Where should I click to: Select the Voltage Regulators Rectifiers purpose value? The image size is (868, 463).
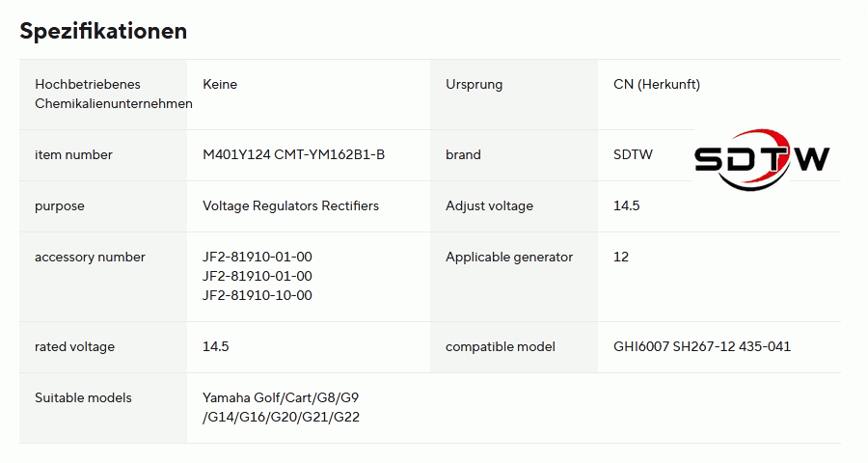click(x=290, y=206)
